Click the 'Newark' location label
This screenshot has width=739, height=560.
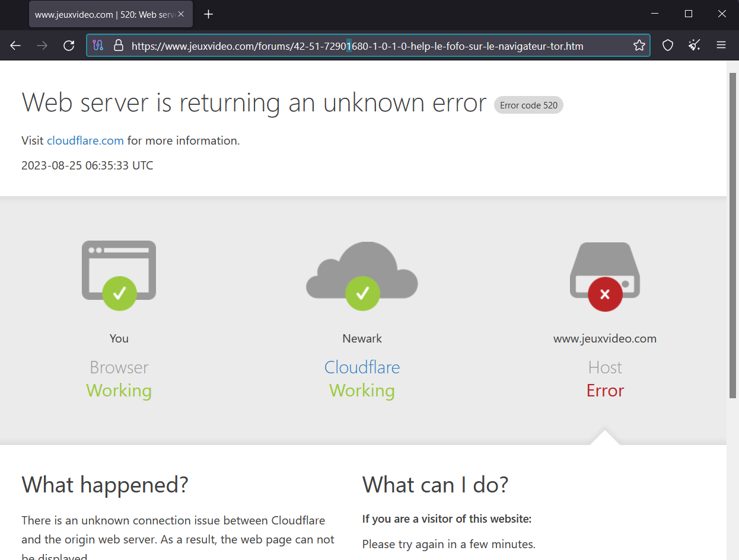coord(362,338)
